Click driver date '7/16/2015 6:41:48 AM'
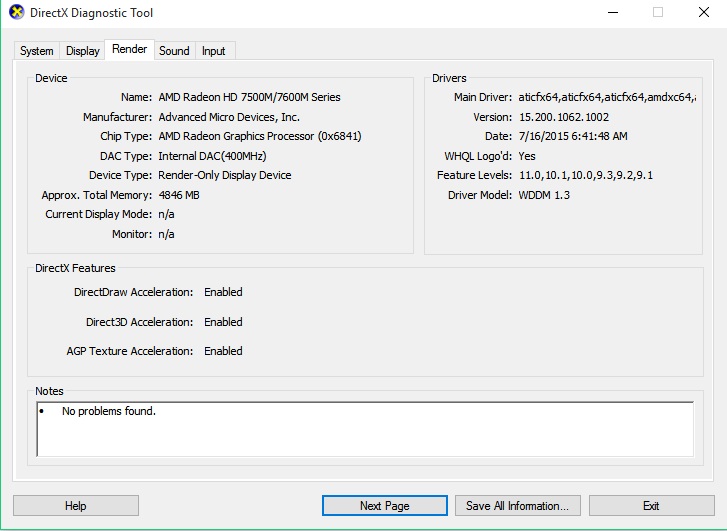The image size is (727, 531). (573, 136)
